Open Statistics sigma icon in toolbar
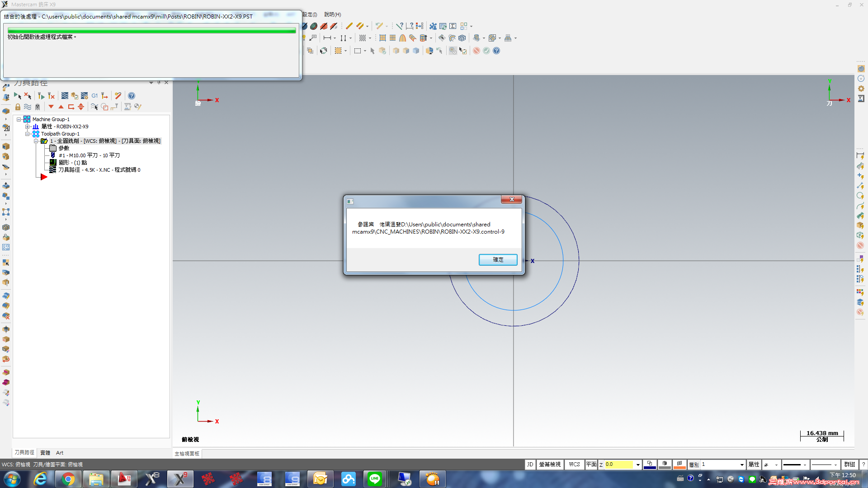The image size is (868, 488). point(453,26)
